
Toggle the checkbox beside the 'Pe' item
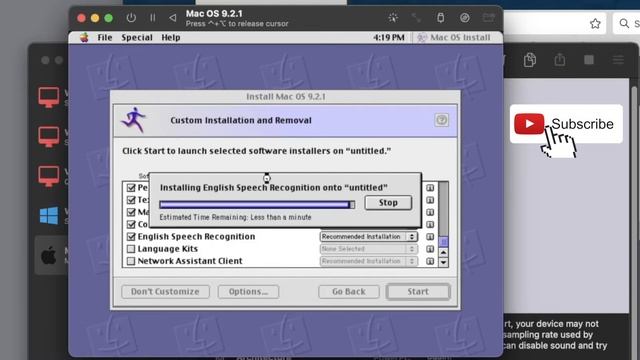click(131, 188)
